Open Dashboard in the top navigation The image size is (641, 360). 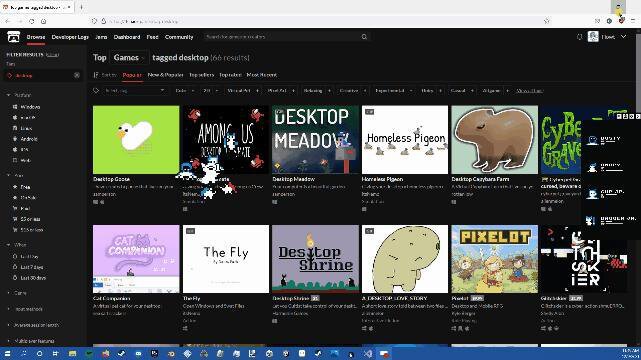(127, 37)
